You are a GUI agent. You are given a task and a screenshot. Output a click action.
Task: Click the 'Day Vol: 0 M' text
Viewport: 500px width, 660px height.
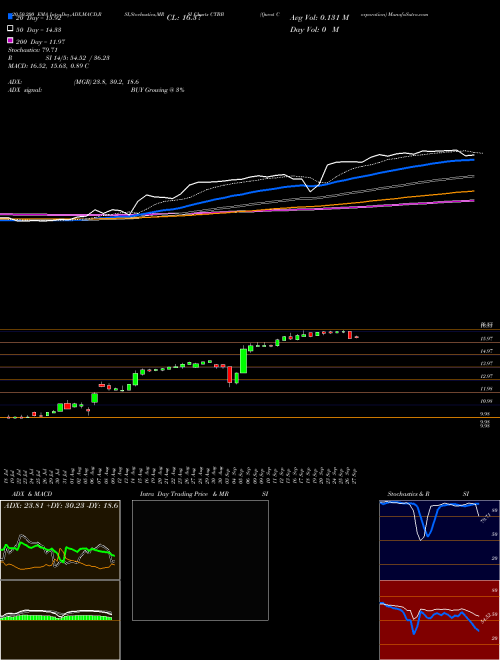tap(314, 29)
